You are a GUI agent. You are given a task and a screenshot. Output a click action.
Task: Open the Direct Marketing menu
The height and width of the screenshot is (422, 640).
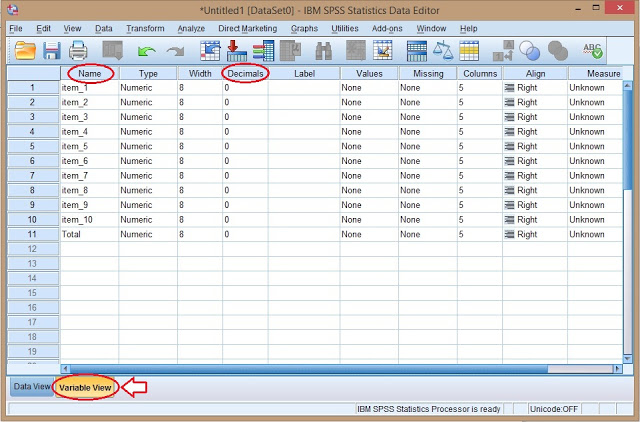(247, 29)
